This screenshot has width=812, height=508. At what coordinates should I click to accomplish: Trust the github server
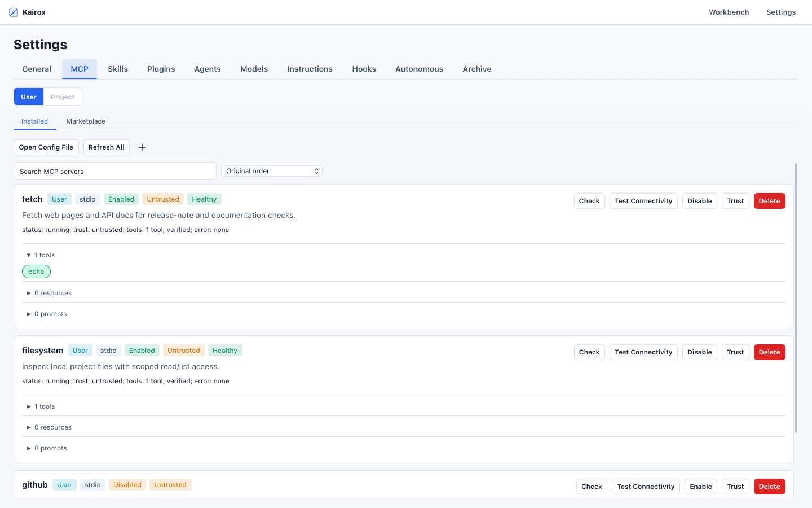735,487
